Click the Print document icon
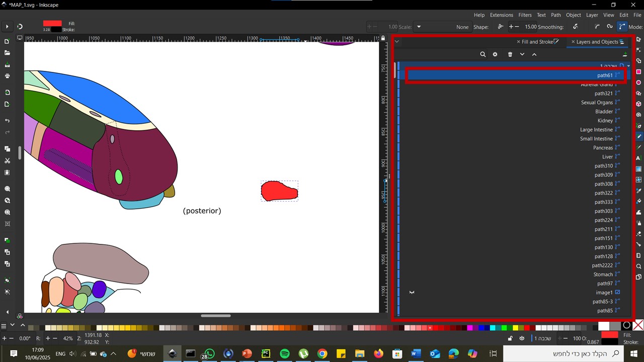The height and width of the screenshot is (362, 644). (7, 76)
